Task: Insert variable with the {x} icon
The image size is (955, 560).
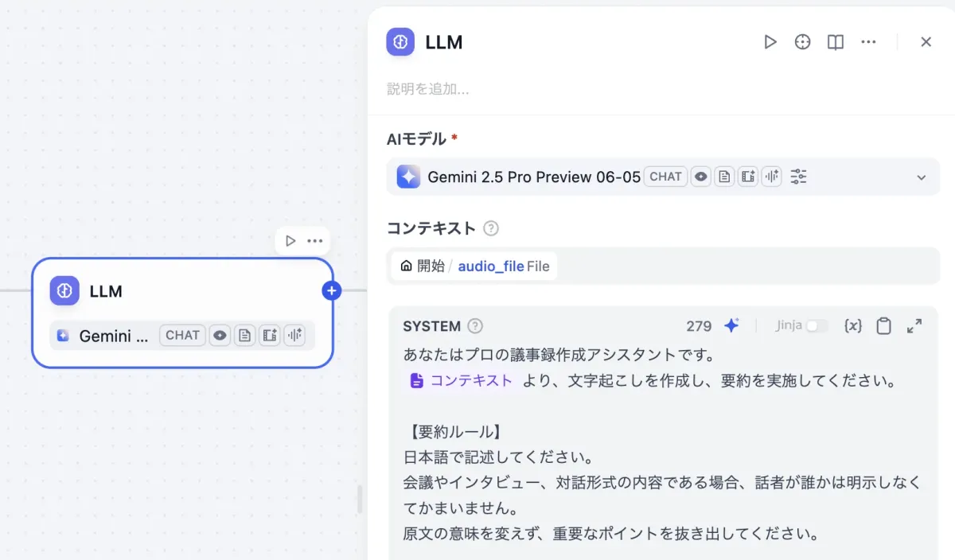Action: (853, 325)
